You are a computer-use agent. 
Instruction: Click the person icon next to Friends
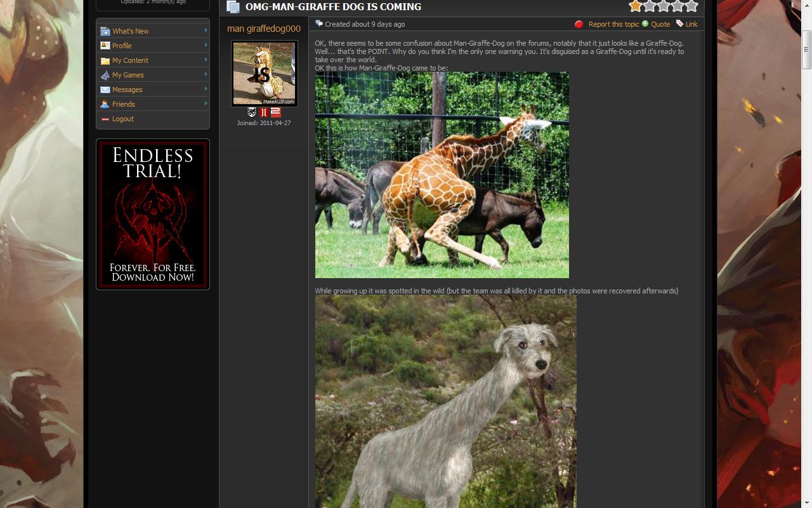pyautogui.click(x=104, y=104)
